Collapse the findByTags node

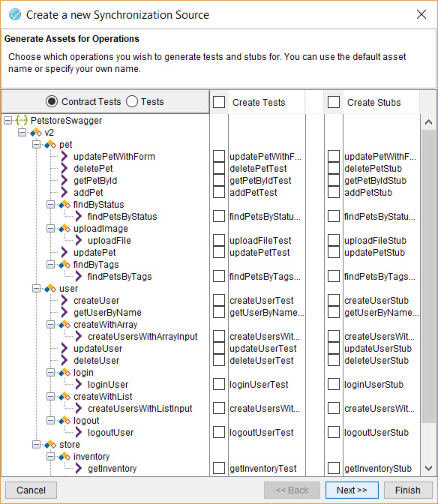pos(50,265)
